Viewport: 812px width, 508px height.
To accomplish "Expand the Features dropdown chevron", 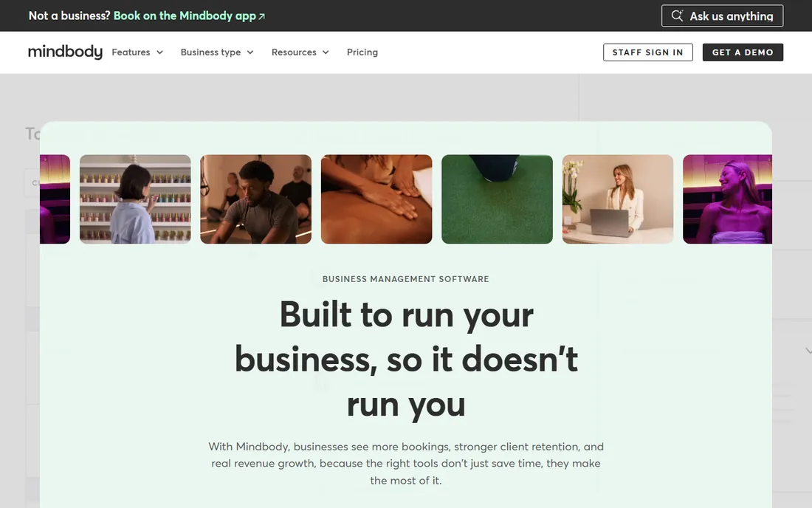I will point(159,52).
